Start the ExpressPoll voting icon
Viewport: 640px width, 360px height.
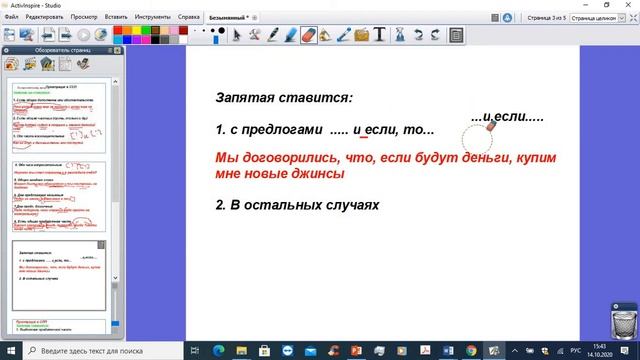tap(84, 35)
